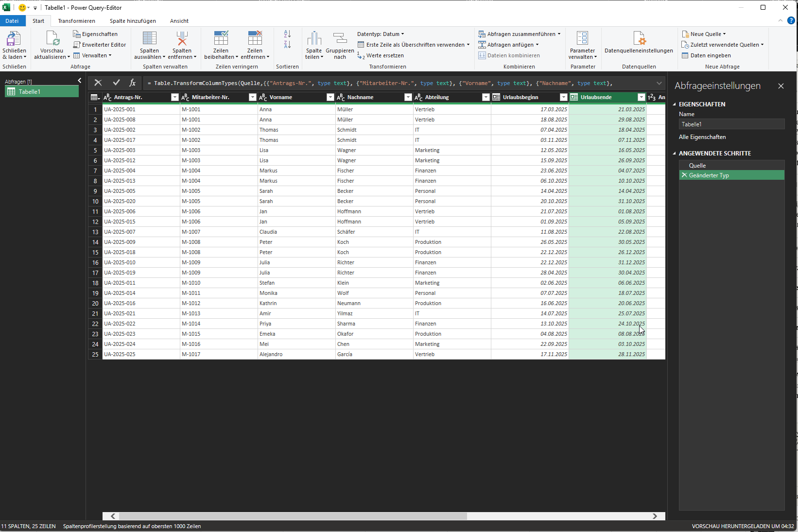
Task: Open Neue Quelle dropdown
Action: tap(704, 34)
